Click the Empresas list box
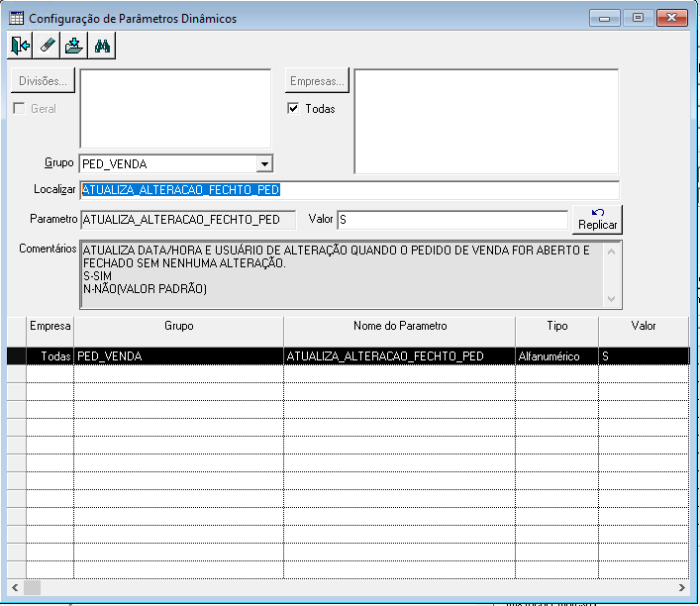The image size is (700, 606). tap(486, 122)
